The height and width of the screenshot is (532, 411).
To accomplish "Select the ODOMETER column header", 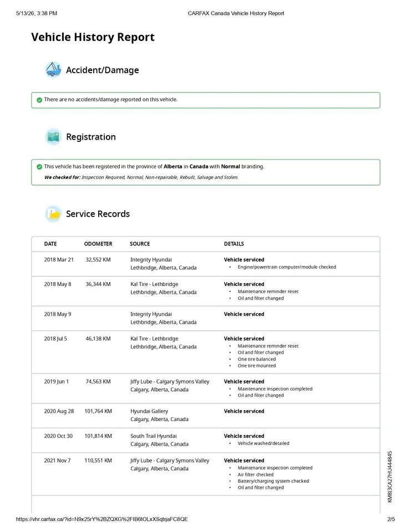I will [x=98, y=244].
